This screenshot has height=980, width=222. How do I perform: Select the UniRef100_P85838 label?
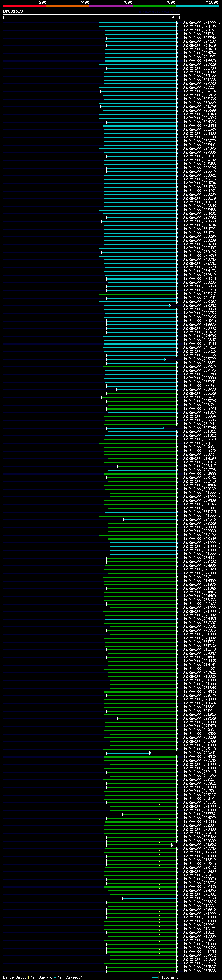(199, 971)
